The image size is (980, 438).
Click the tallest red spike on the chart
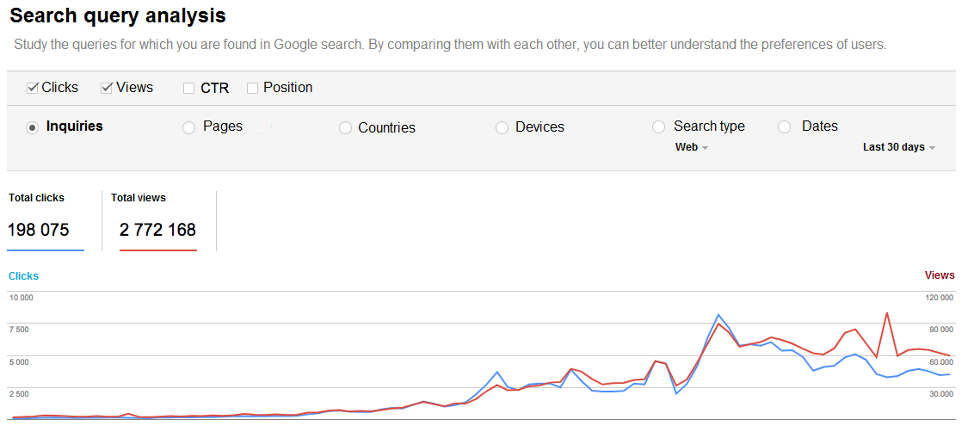[x=886, y=313]
